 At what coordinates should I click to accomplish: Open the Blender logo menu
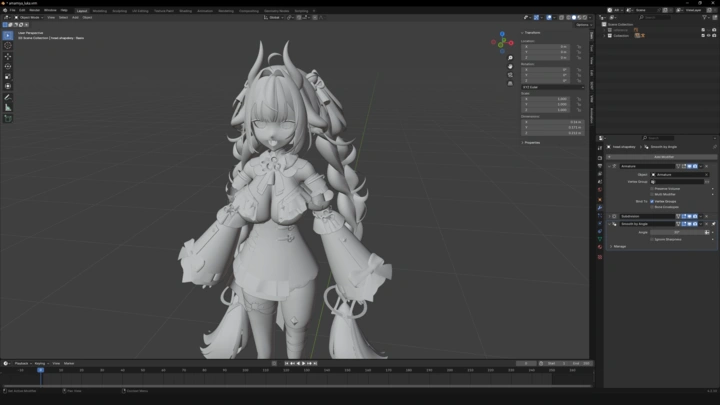pyautogui.click(x=5, y=10)
